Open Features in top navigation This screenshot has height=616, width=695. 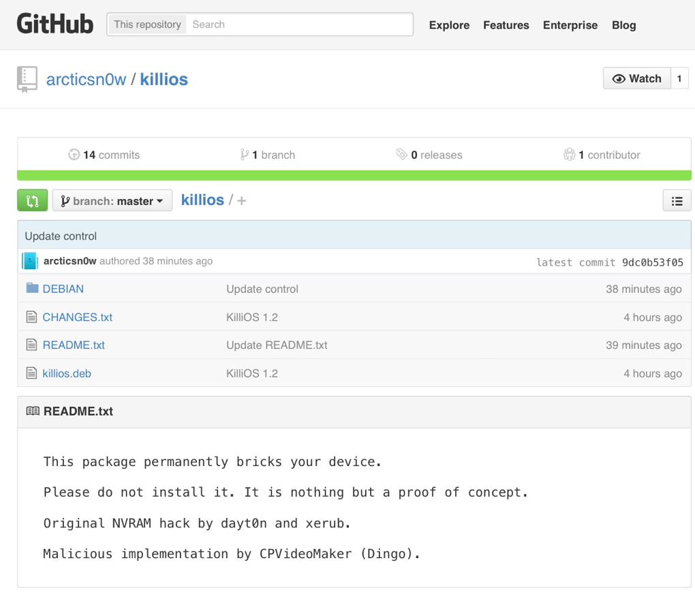506,25
